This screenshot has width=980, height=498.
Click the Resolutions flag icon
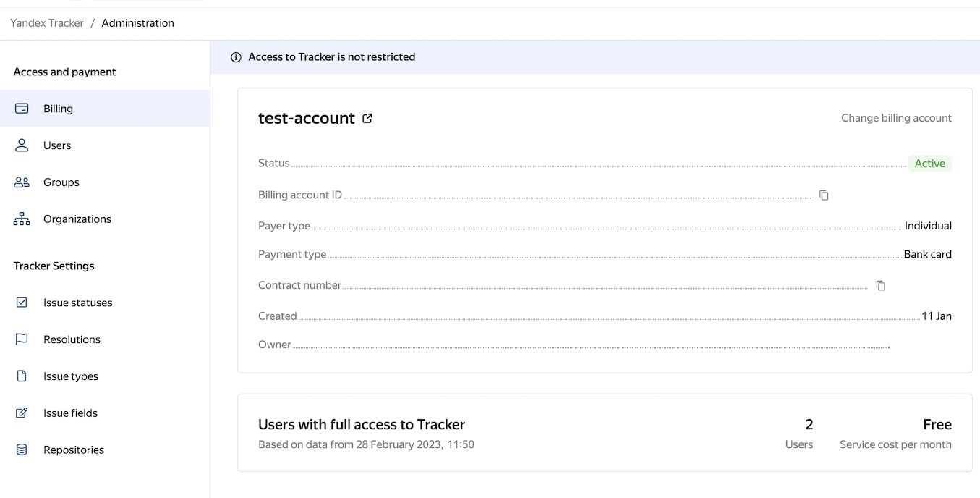22,339
